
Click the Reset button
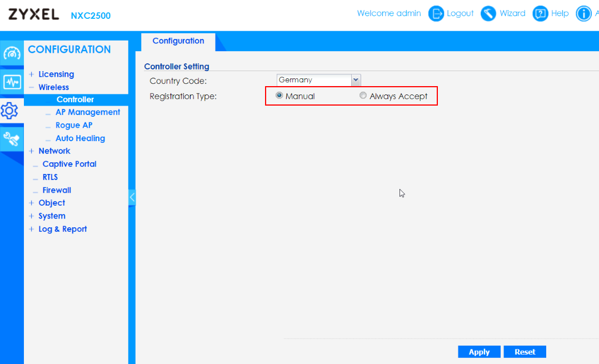pyautogui.click(x=524, y=351)
